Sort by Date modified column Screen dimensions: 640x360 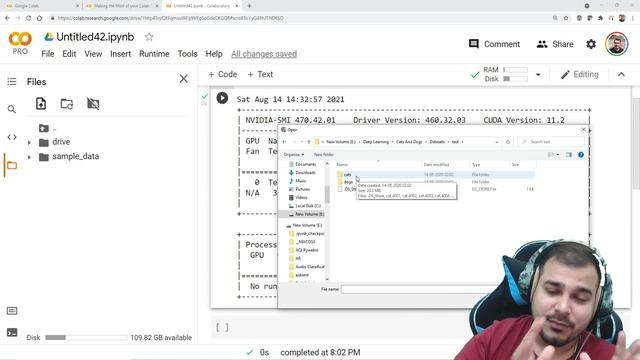(x=436, y=164)
